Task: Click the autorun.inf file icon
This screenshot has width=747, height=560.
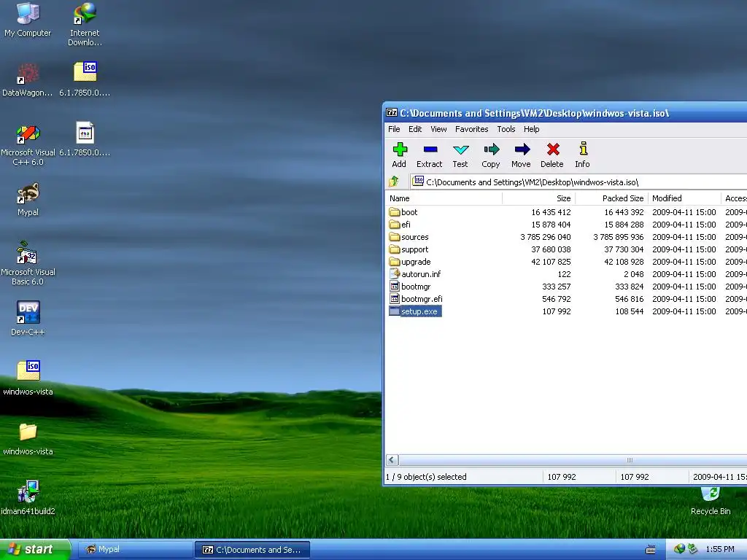Action: (x=394, y=274)
